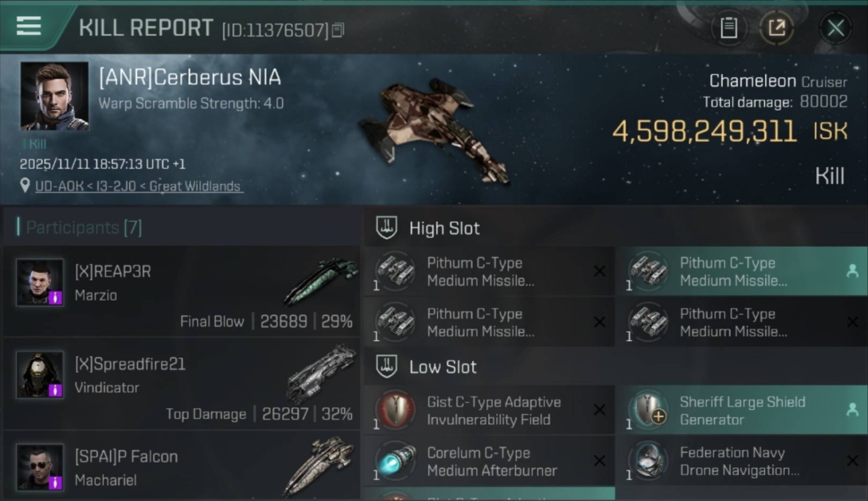Open the clipboard fitting icon
The image size is (868, 501).
(728, 28)
